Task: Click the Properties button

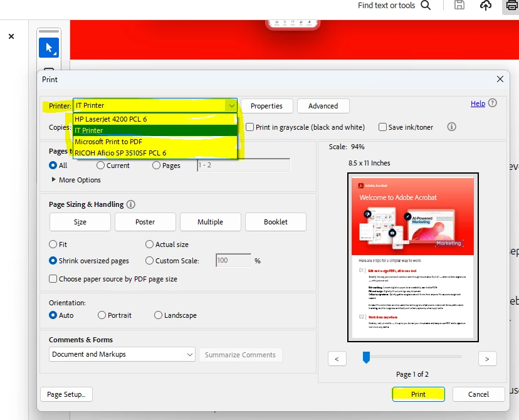Action: 267,106
